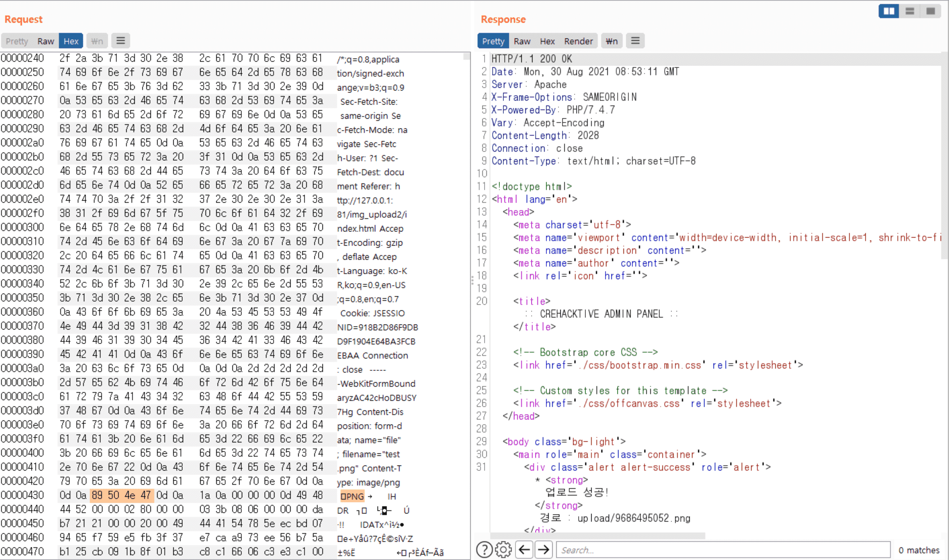Open Response pane hamburger options menu
The width and height of the screenshot is (949, 560).
[635, 41]
